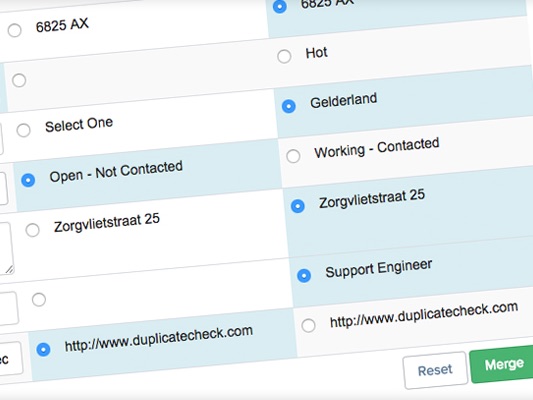533x400 pixels.
Task: Focus the partially visible street text area
Action: [6, 248]
